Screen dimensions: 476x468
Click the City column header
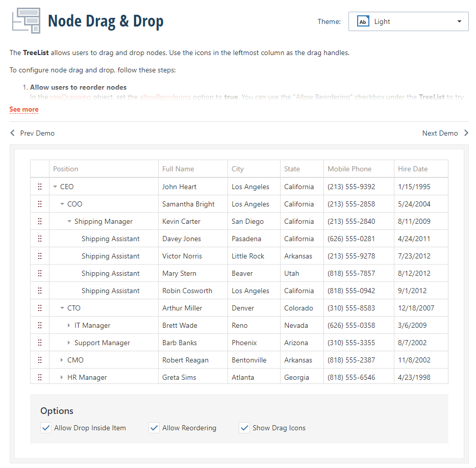click(254, 169)
